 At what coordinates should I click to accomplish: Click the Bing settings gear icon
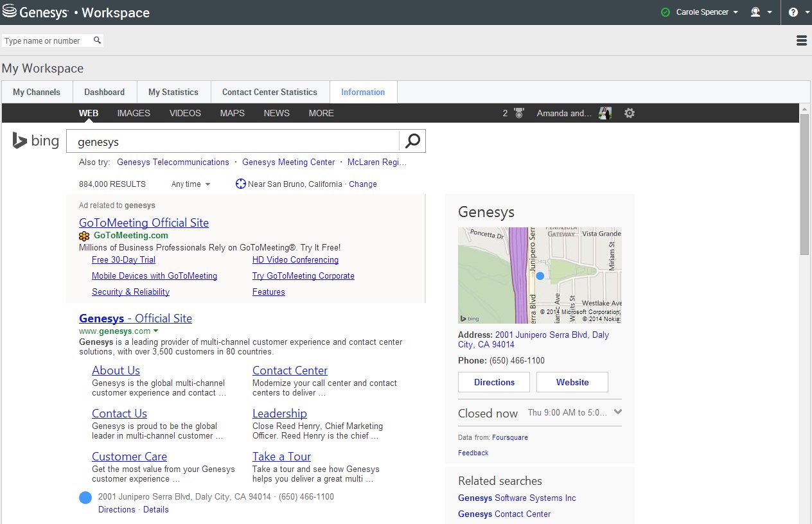tap(630, 113)
